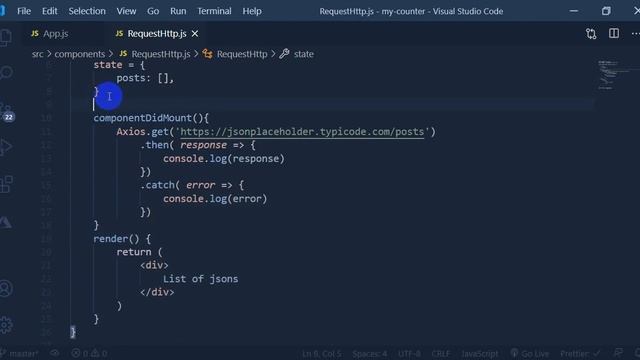Open the Help menu

(252, 11)
